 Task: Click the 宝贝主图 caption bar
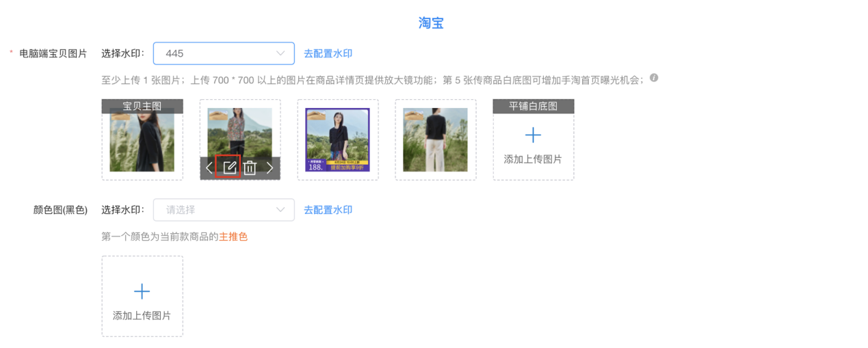(142, 106)
